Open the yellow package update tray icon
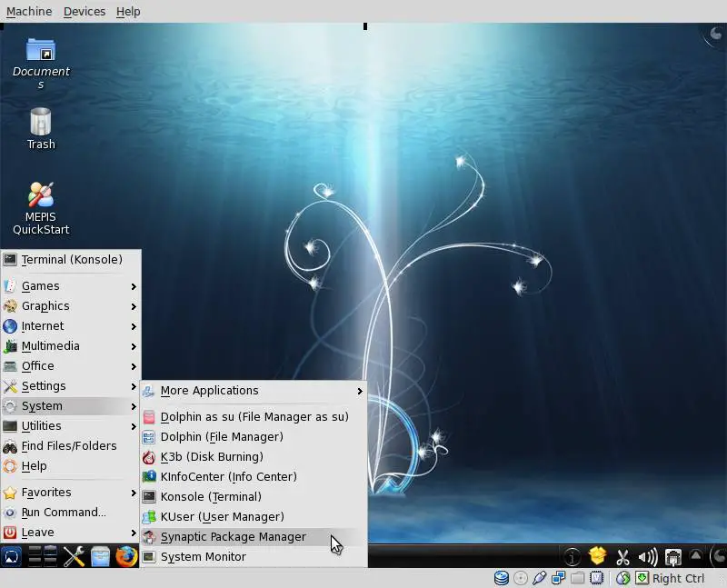727x588 pixels. pos(598,555)
